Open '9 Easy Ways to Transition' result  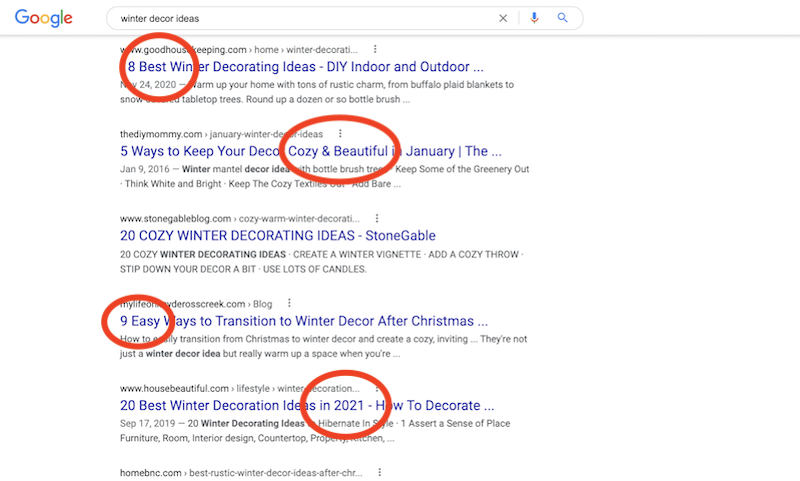coord(304,322)
